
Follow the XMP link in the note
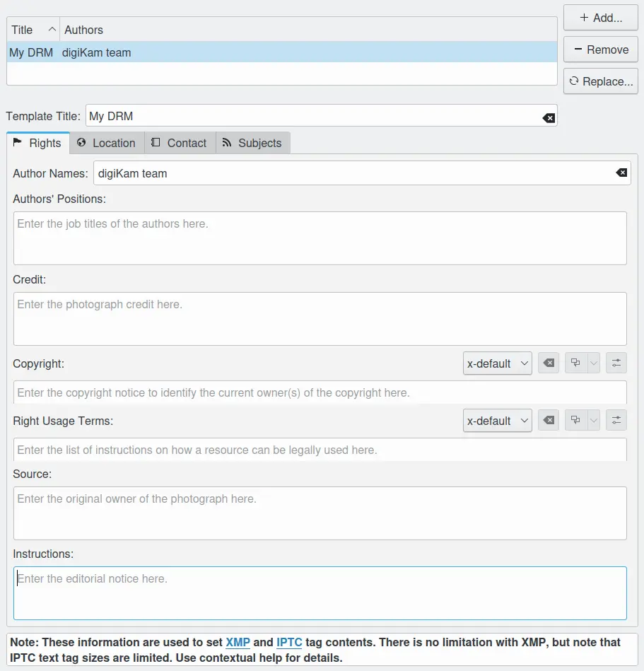(238, 643)
